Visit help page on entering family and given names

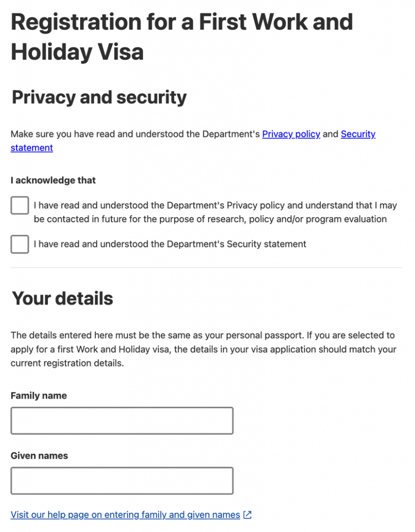pyautogui.click(x=125, y=515)
